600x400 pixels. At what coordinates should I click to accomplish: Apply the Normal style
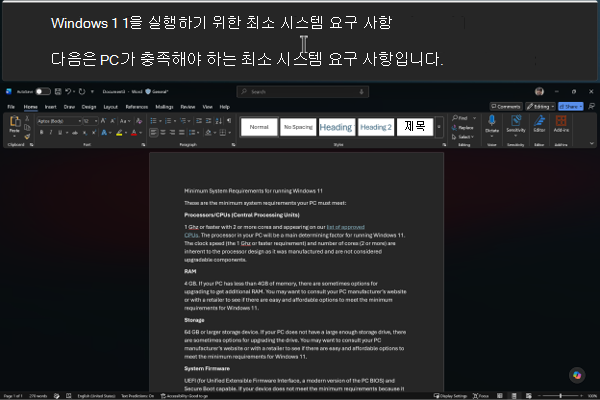click(259, 127)
